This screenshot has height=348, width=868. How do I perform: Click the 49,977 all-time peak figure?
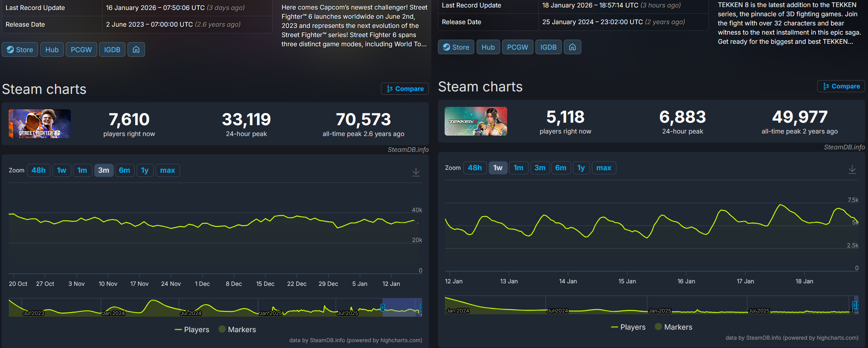point(800,117)
